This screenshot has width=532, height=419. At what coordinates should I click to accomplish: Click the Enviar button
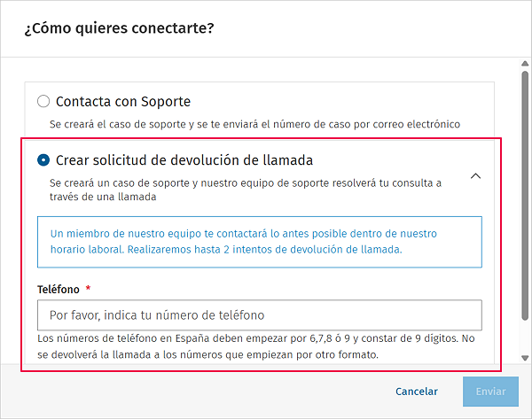490,392
